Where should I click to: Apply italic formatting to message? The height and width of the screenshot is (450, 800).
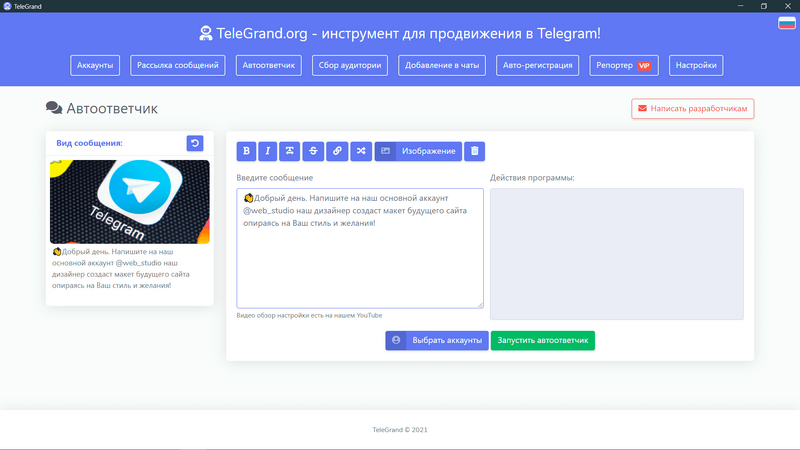pyautogui.click(x=267, y=151)
